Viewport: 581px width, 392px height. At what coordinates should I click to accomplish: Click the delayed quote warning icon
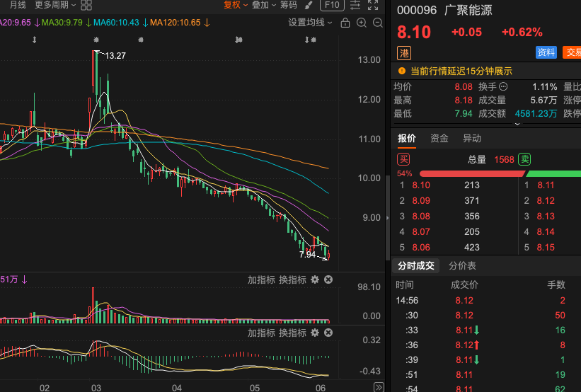[402, 71]
